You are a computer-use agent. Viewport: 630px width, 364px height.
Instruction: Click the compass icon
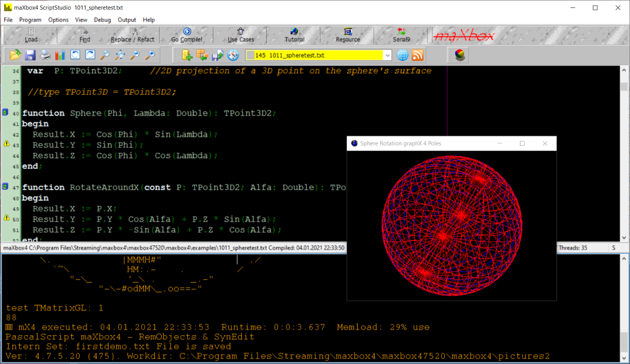click(x=233, y=55)
